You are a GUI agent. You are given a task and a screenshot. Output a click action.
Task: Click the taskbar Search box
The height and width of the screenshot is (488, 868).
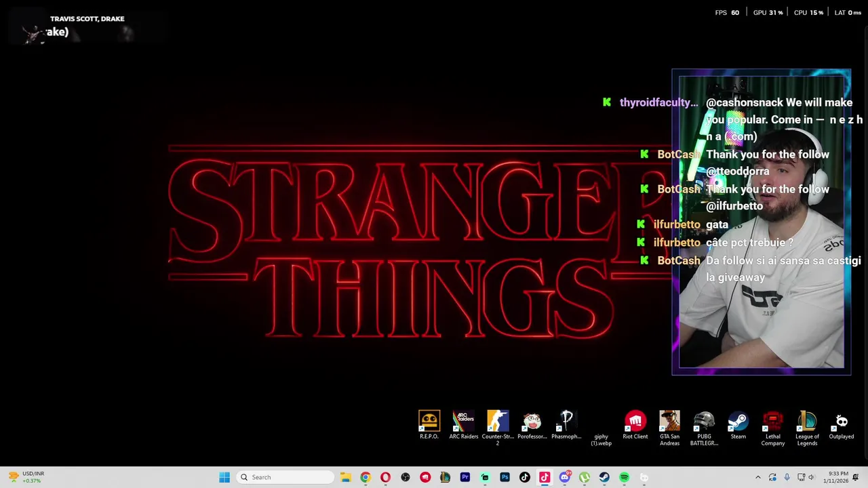[285, 477]
